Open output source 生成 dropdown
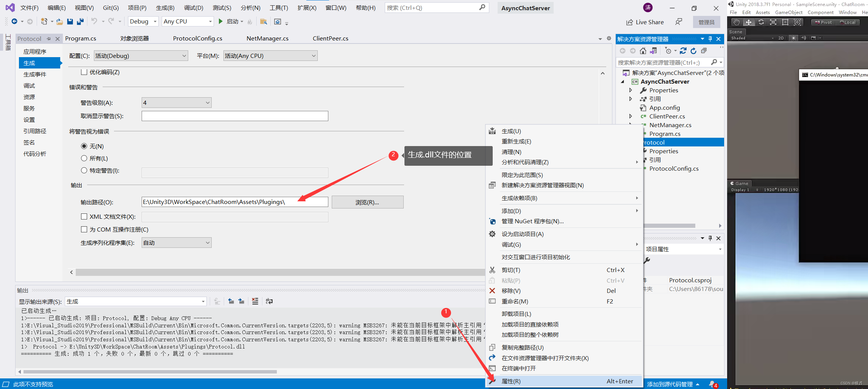Viewport: 868px width, 389px height. 136,301
